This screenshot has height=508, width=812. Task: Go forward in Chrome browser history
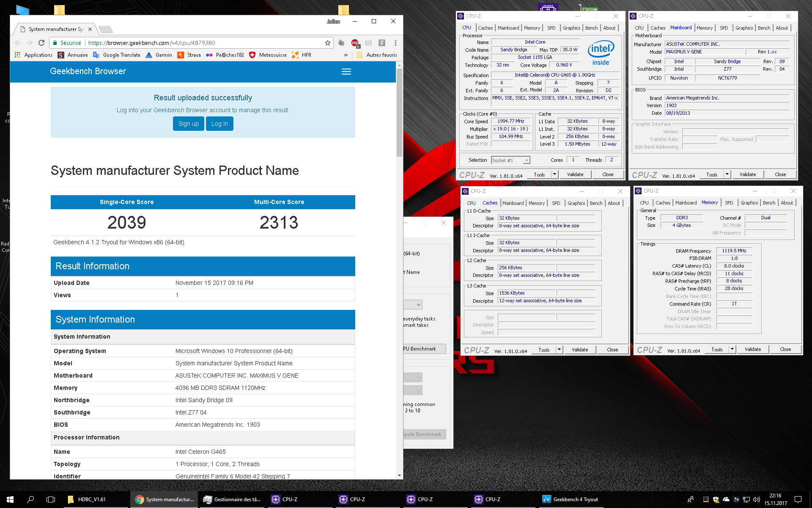tap(30, 43)
